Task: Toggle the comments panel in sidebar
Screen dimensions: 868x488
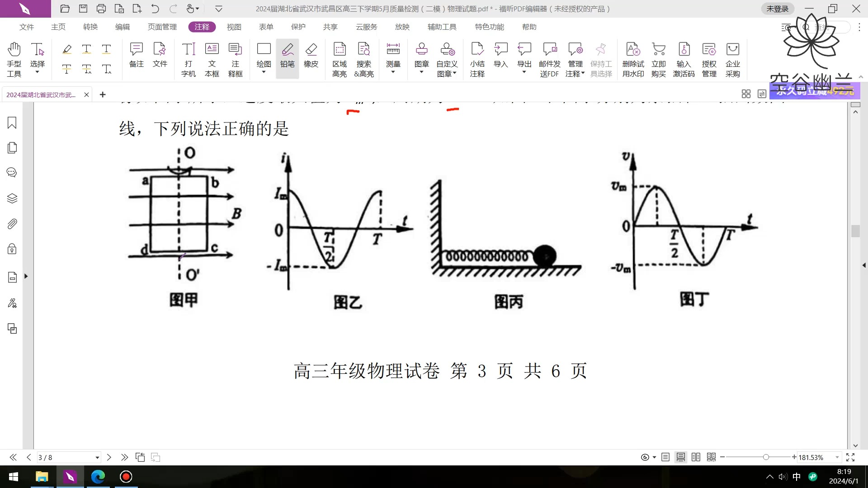Action: click(x=12, y=172)
